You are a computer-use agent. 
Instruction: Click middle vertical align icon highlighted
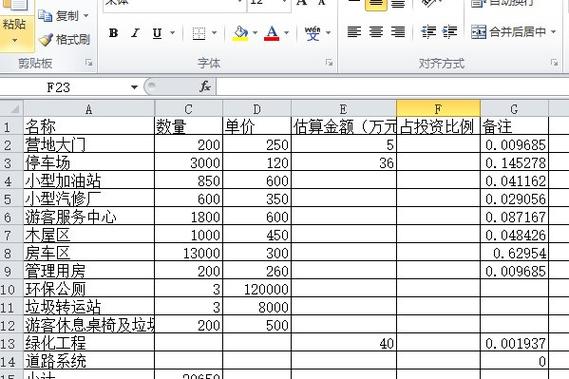[x=376, y=4]
